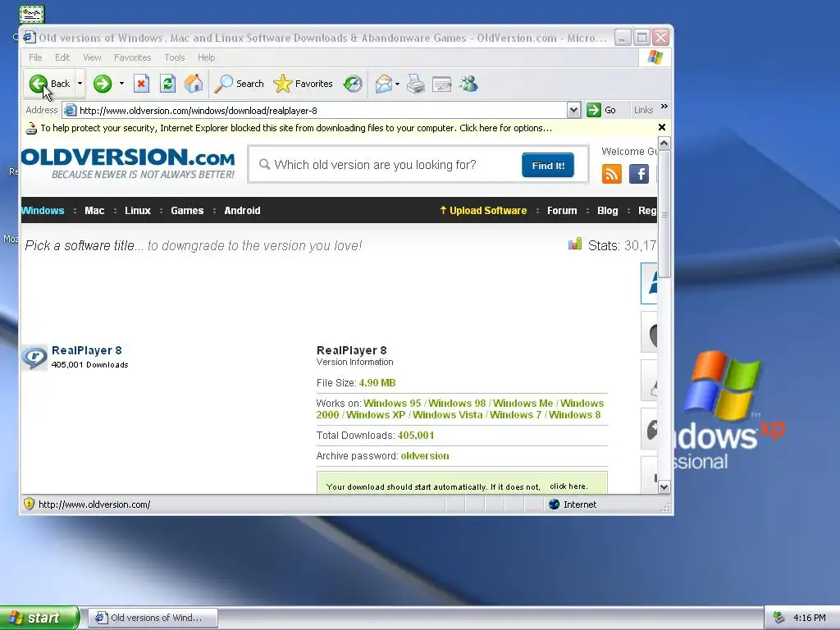
Task: Open the Messenger people icon
Action: [x=468, y=84]
